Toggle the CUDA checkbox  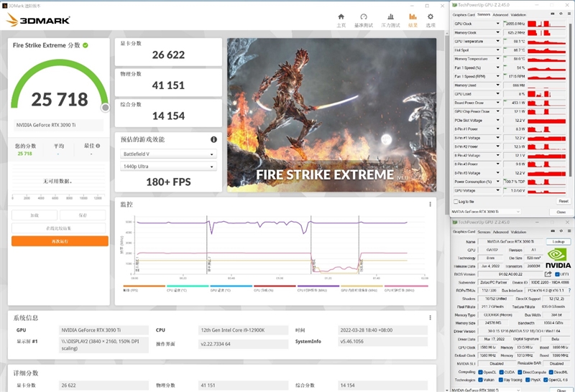click(x=501, y=372)
